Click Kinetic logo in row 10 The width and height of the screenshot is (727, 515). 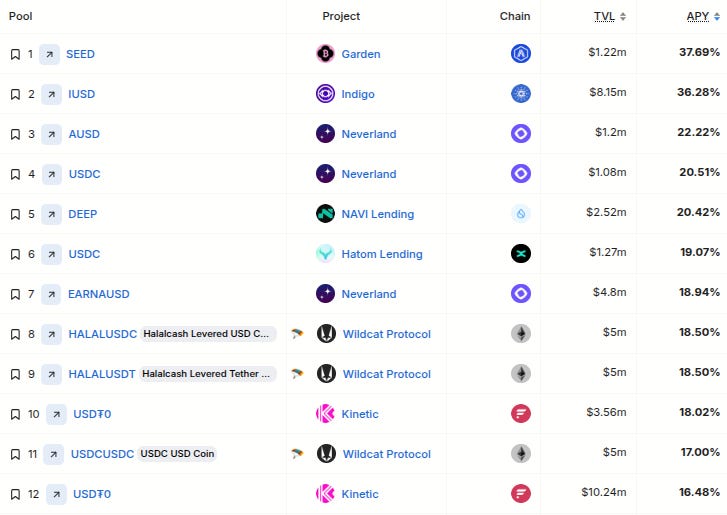(325, 413)
